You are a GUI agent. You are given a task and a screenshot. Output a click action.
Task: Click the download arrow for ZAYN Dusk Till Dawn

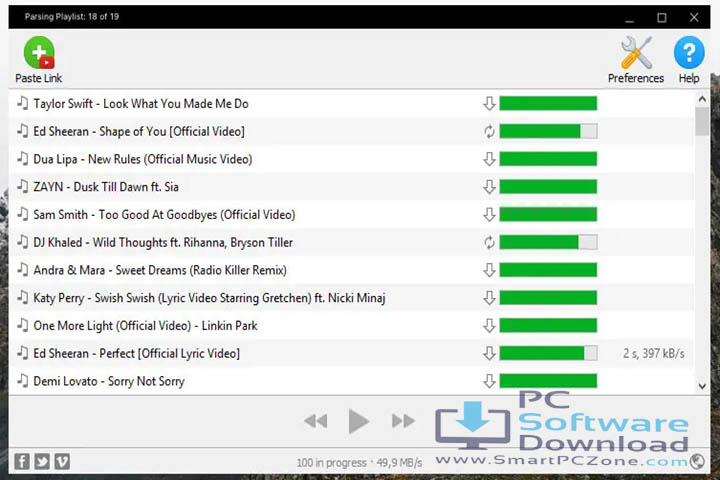[489, 186]
